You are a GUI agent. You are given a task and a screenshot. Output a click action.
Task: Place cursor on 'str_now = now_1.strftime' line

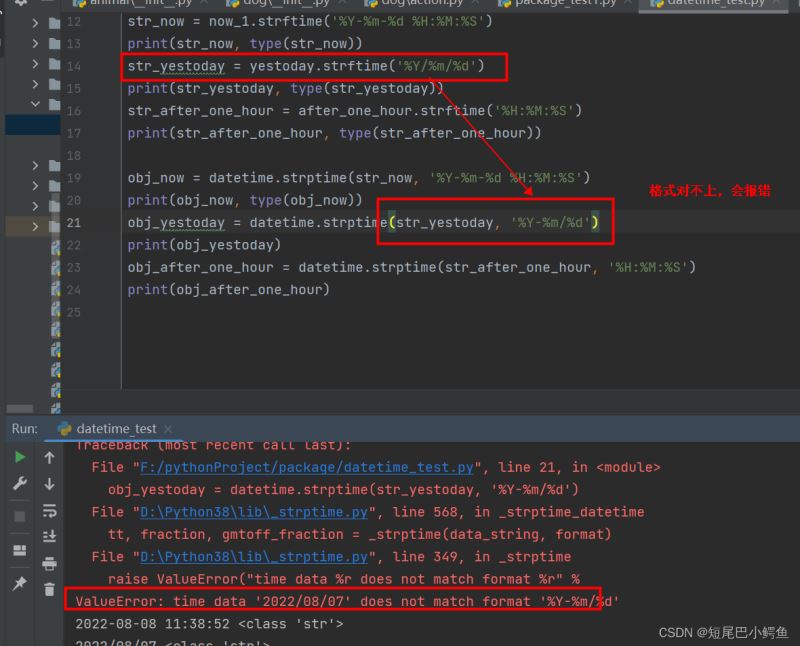point(310,21)
